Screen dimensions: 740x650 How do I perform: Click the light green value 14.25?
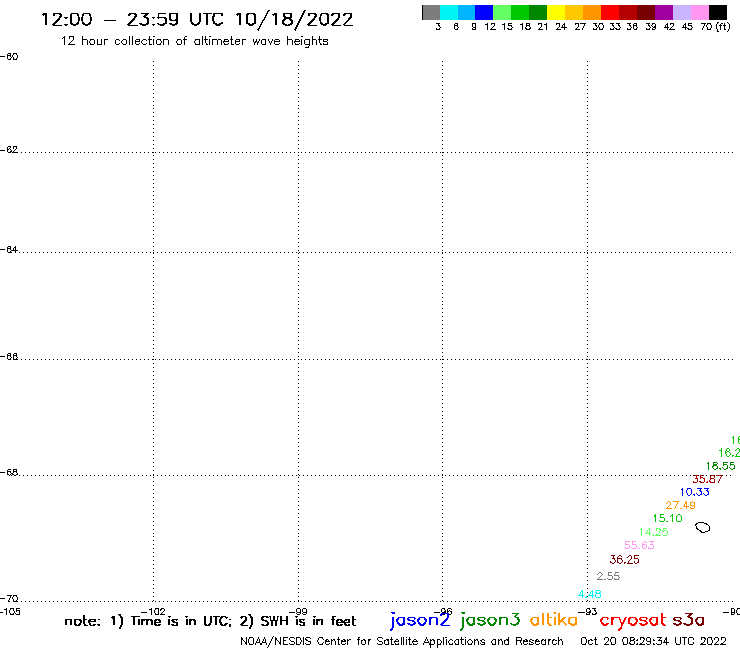[654, 532]
